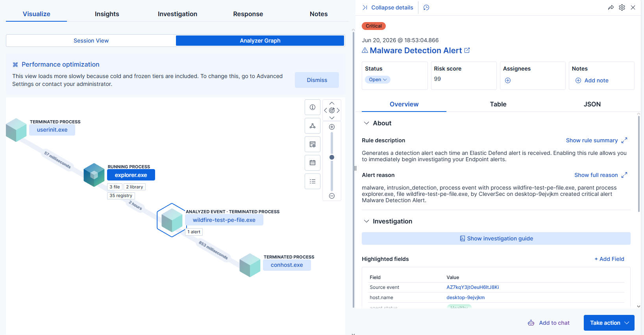Pan the graph left with the arrow
Screen dimensions: 644x335
(x=326, y=110)
